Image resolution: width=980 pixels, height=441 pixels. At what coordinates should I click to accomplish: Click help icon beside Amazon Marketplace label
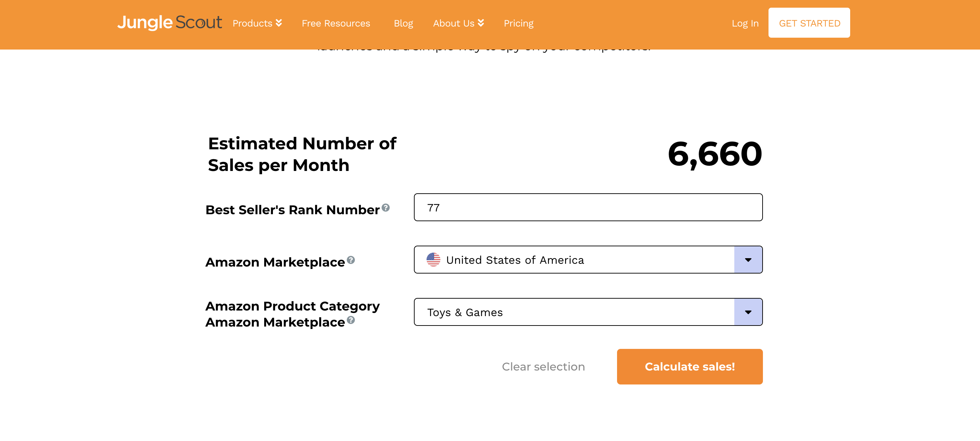pos(351,260)
